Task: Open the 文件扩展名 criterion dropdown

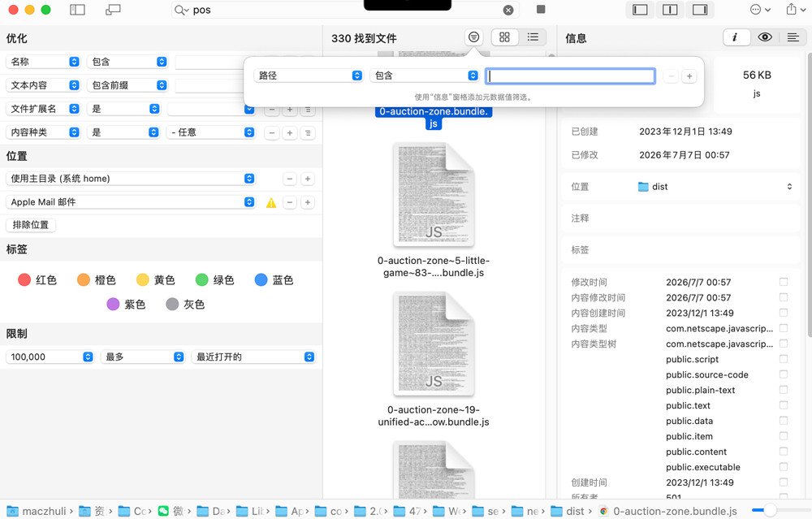Action: [43, 109]
